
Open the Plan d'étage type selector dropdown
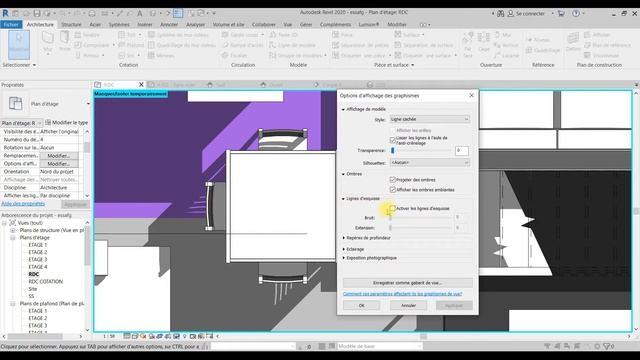pos(88,104)
